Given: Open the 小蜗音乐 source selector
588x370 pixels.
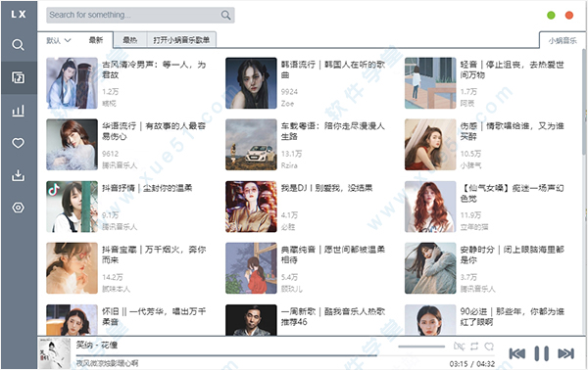Looking at the screenshot, I should pos(563,40).
